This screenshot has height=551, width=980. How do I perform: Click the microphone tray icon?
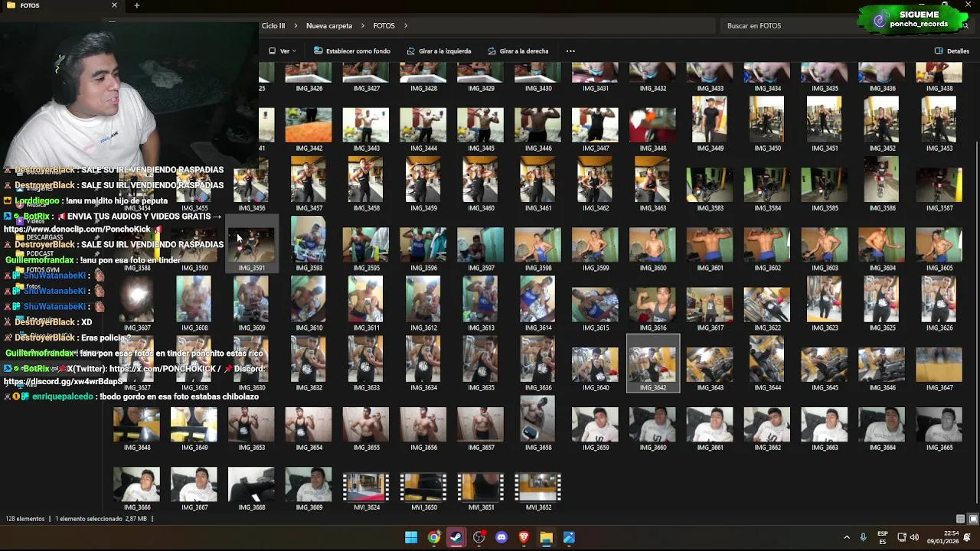(863, 537)
